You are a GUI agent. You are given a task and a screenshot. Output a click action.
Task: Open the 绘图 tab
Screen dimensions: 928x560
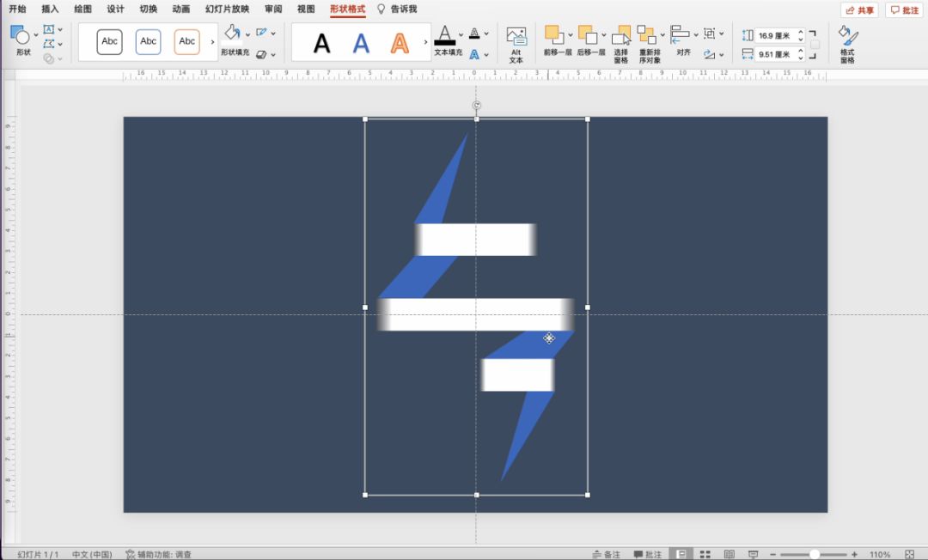point(82,9)
